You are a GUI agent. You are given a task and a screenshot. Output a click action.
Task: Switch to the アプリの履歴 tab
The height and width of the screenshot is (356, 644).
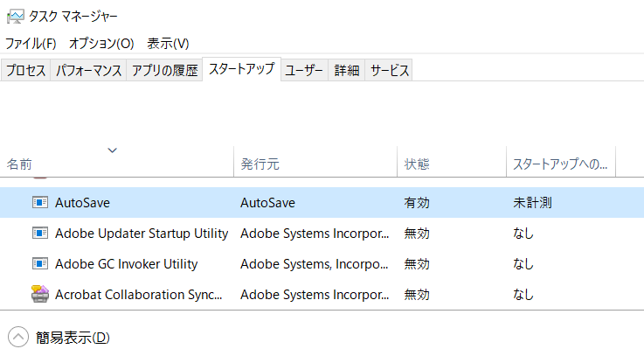pos(164,70)
